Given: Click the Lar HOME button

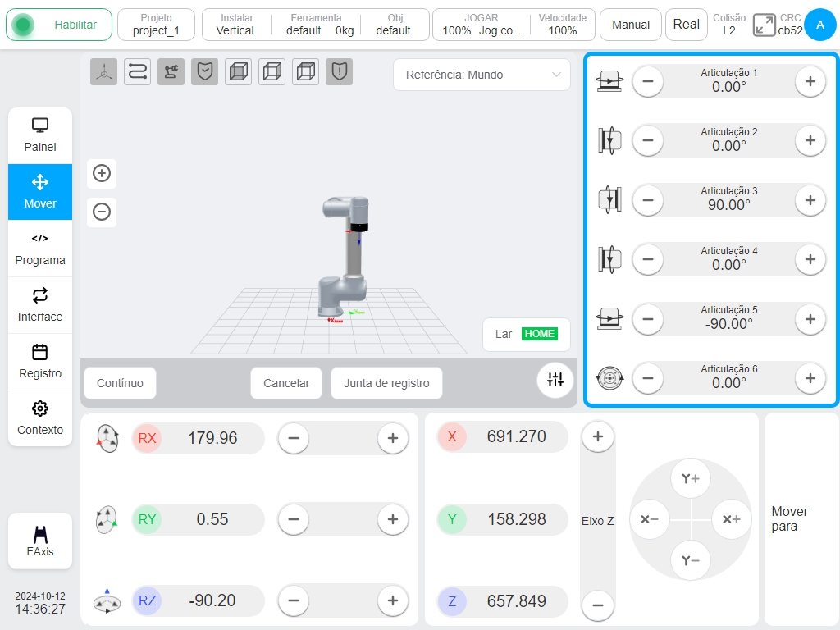Looking at the screenshot, I should pos(527,335).
